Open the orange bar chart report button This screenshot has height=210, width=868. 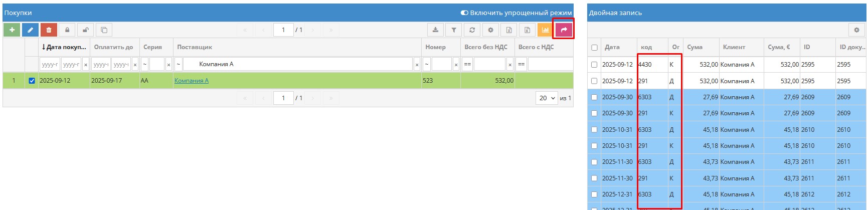pyautogui.click(x=545, y=30)
